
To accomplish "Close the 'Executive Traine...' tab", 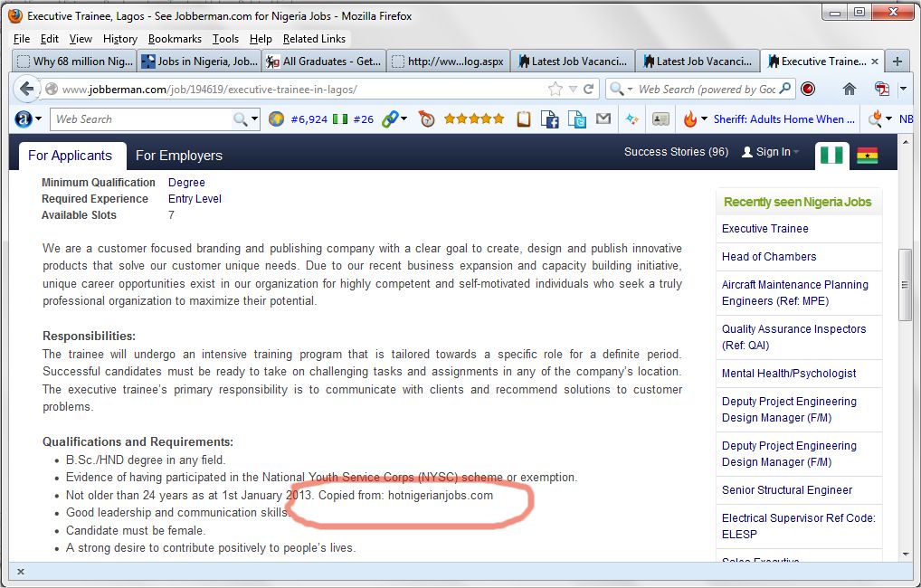I will [x=875, y=62].
